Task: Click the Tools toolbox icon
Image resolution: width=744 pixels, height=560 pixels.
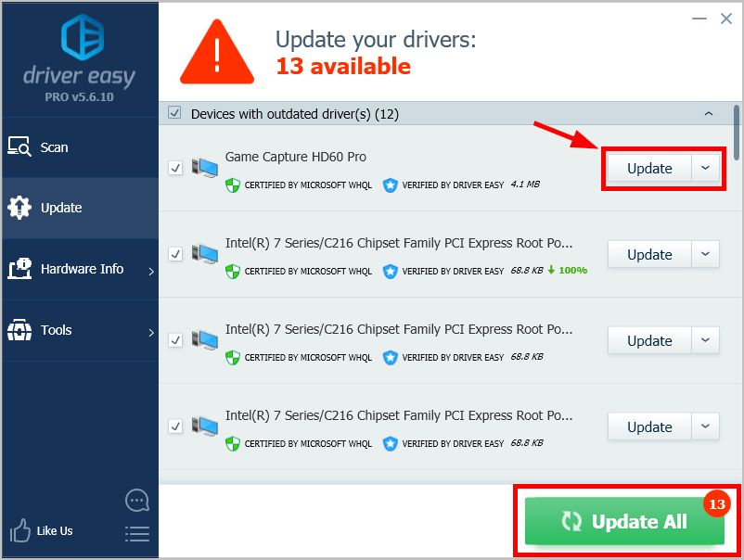Action: point(19,329)
